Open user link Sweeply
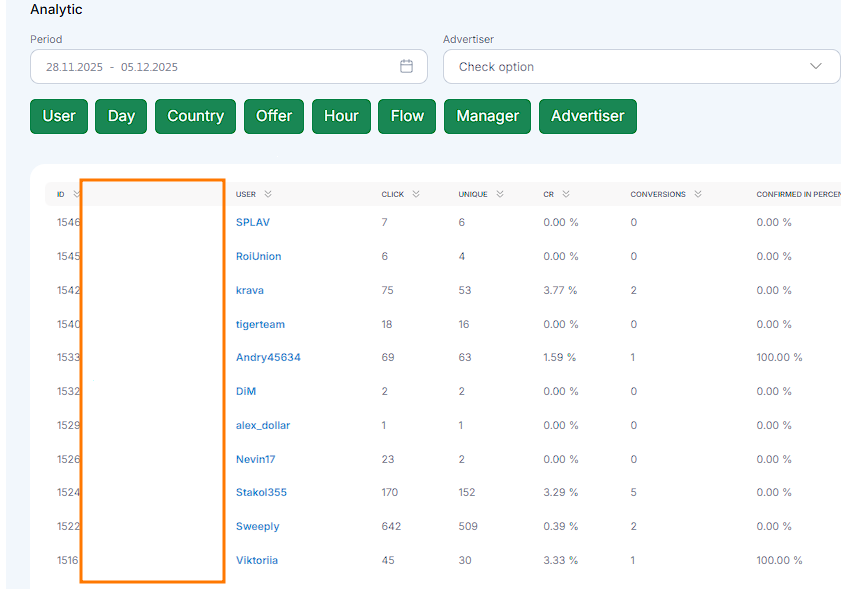This screenshot has height=589, width=841. 257,527
